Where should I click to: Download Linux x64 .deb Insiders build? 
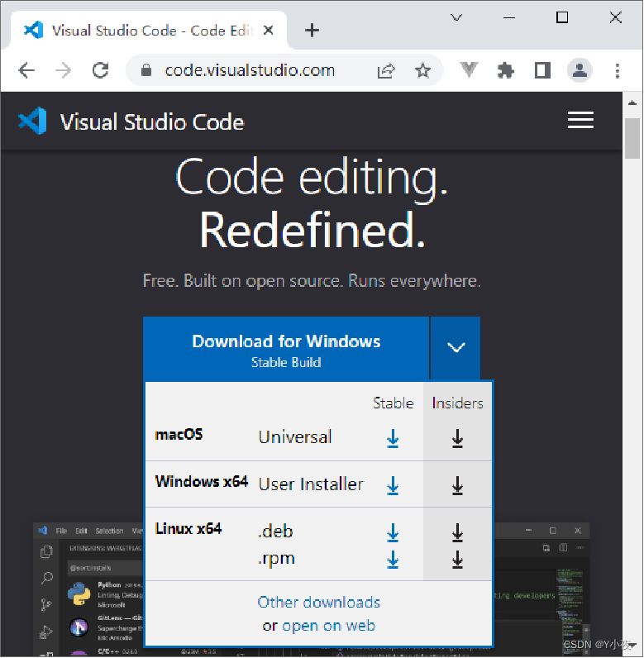pyautogui.click(x=457, y=532)
